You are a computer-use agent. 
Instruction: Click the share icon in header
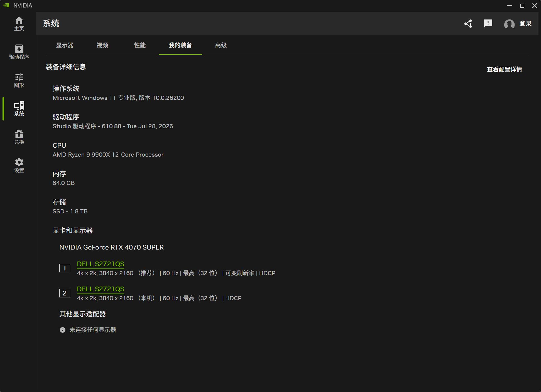(x=468, y=24)
